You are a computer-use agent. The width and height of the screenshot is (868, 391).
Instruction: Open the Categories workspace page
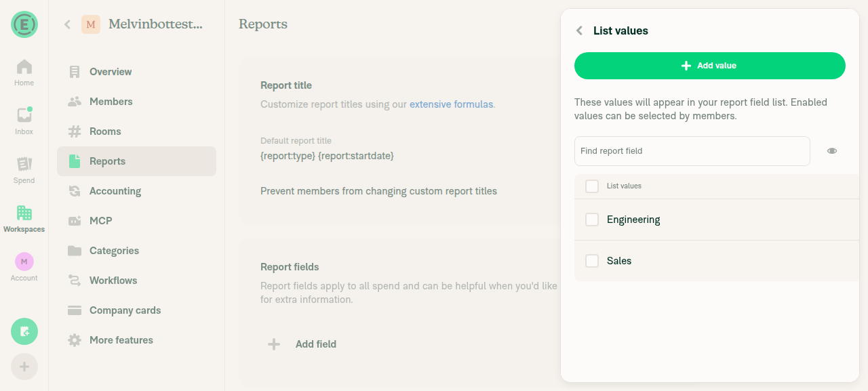136,251
